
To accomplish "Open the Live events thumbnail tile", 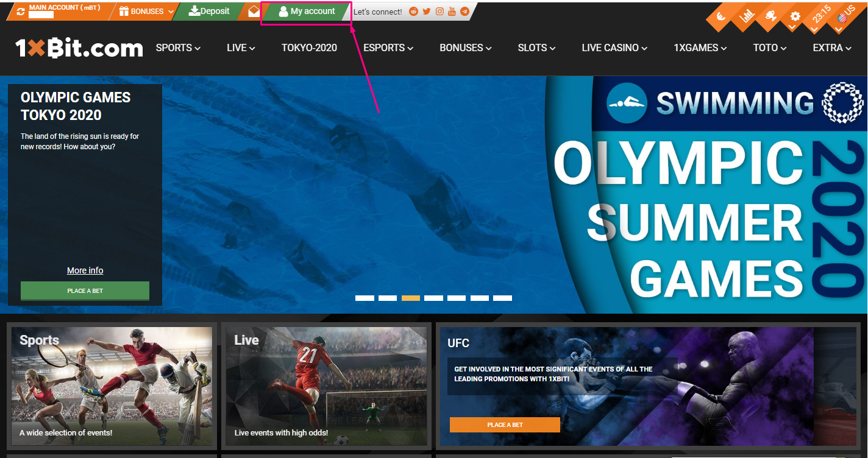I will [x=326, y=386].
